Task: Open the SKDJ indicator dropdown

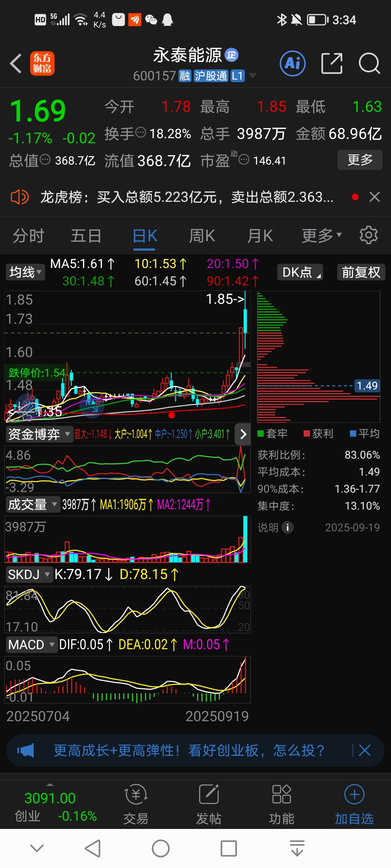Action: [x=29, y=574]
